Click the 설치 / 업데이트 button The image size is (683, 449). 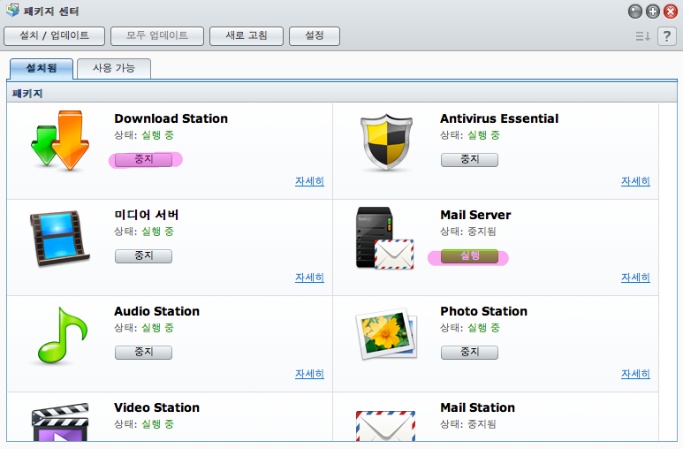[54, 36]
